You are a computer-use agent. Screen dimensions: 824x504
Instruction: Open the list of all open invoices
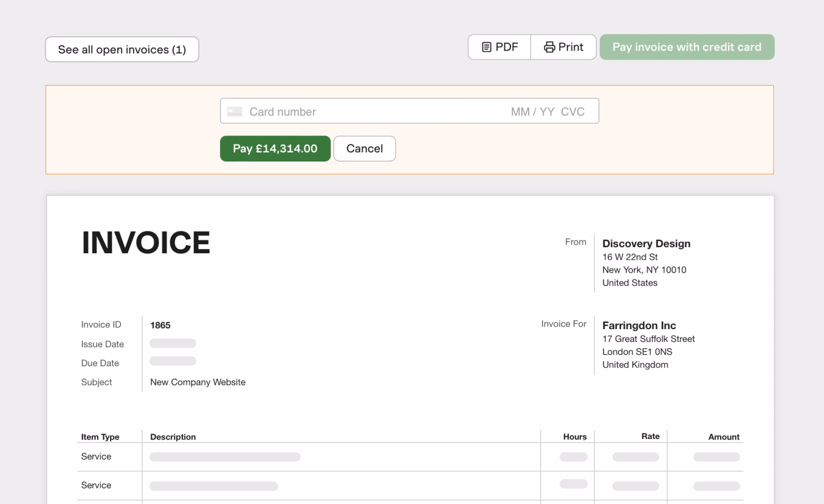point(122,50)
